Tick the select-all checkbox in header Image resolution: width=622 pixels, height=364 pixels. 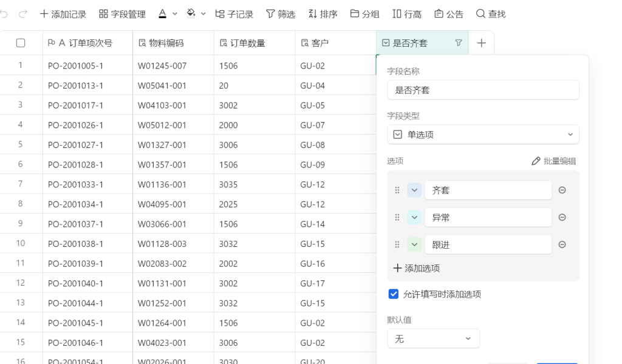[21, 43]
